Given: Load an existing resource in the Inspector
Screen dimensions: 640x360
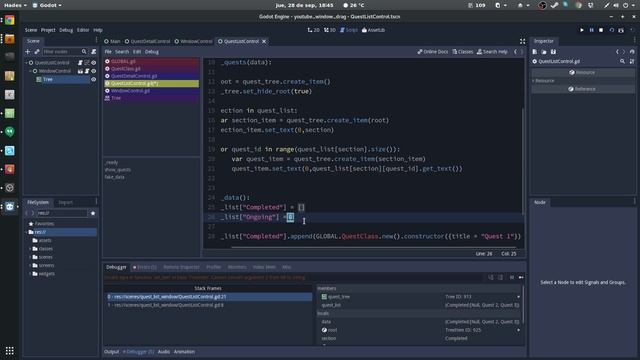Looking at the screenshot, I should [544, 52].
